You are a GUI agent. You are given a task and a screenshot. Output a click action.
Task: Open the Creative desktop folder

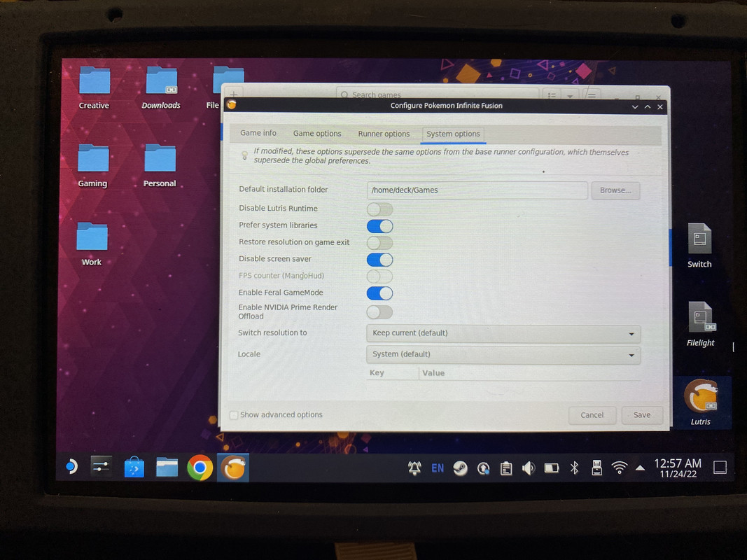[94, 89]
